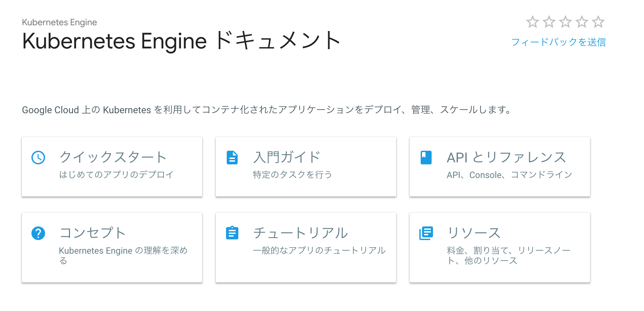Viewport: 644px width, 311px height.
Task: Click the clock icon on クイックスタート card
Action: [38, 158]
